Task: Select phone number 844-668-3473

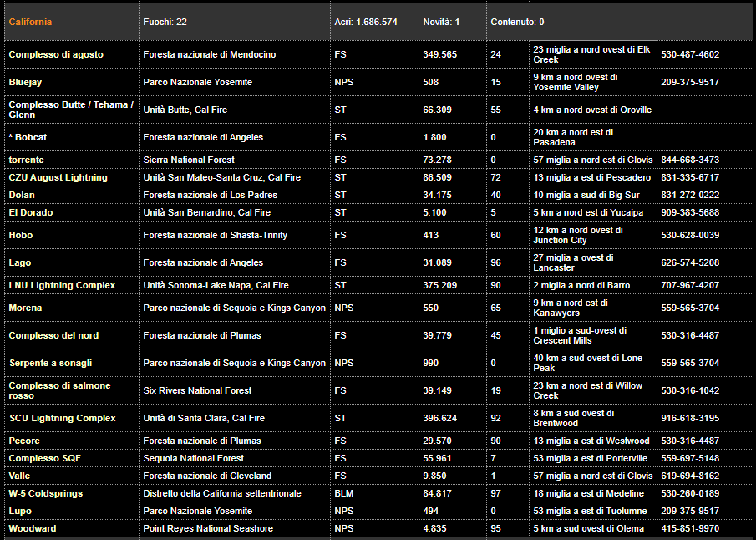Action: (690, 160)
